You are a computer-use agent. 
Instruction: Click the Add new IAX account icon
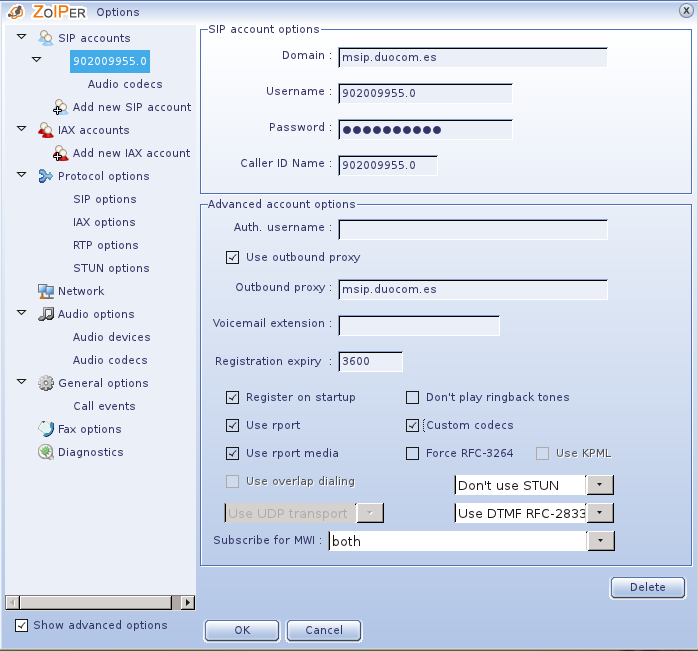[x=61, y=153]
